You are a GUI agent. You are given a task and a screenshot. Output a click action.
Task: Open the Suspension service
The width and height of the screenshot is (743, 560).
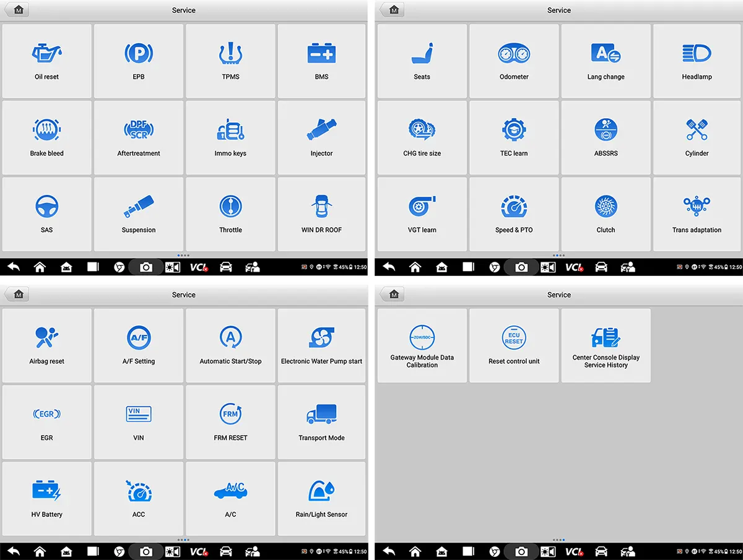[139, 214]
